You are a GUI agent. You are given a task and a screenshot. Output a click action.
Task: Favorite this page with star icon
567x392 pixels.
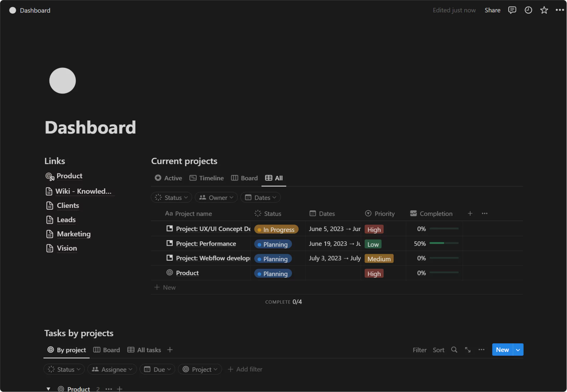click(544, 10)
